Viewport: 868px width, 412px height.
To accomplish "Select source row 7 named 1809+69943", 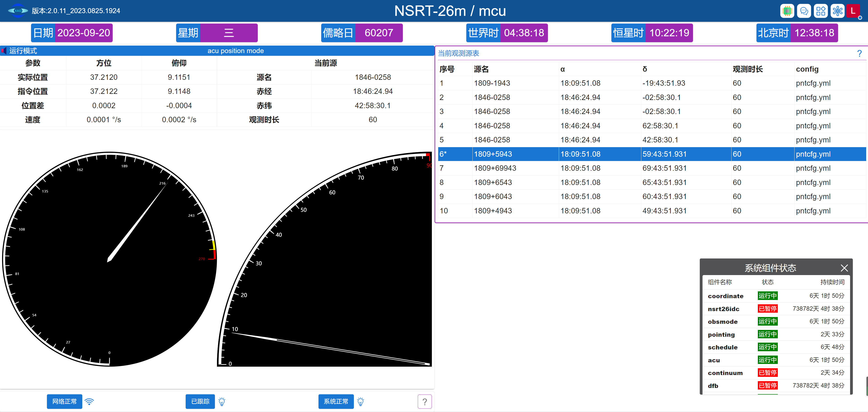I will tap(652, 168).
